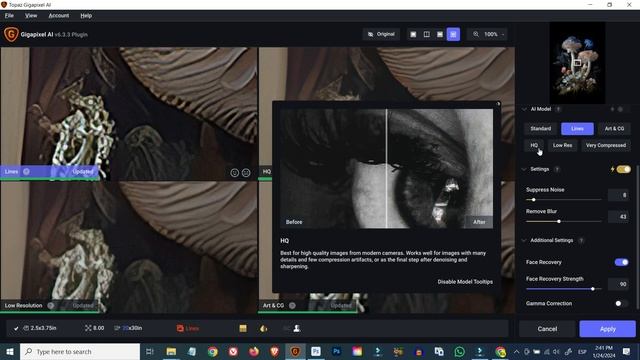Click the Windows Start button
This screenshot has width=640, height=360.
click(x=10, y=351)
